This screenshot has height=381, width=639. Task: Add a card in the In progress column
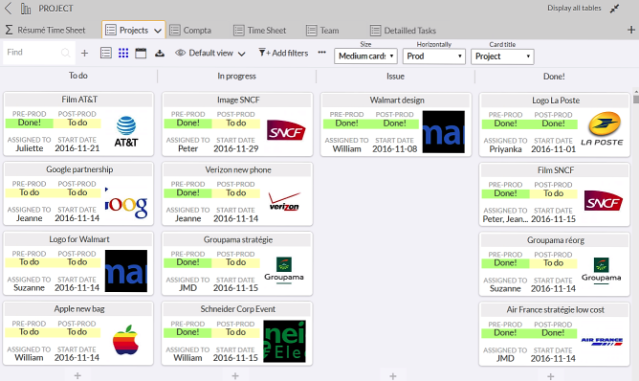pos(235,376)
